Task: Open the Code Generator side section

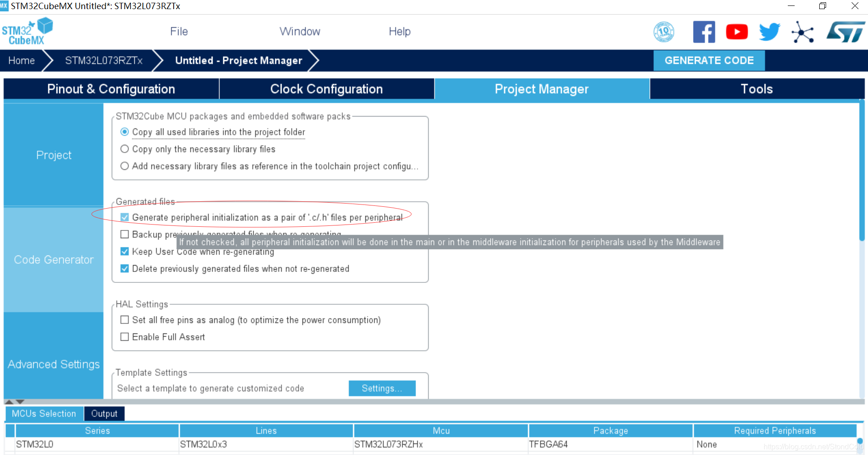Action: point(54,260)
